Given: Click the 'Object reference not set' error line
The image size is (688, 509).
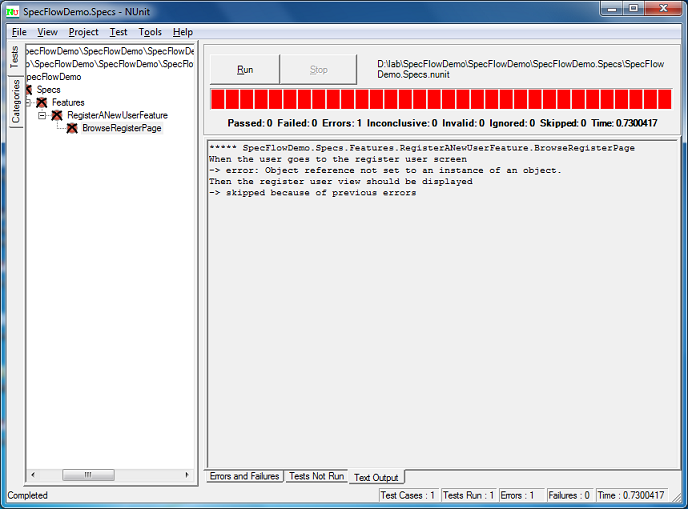Looking at the screenshot, I should point(385,170).
